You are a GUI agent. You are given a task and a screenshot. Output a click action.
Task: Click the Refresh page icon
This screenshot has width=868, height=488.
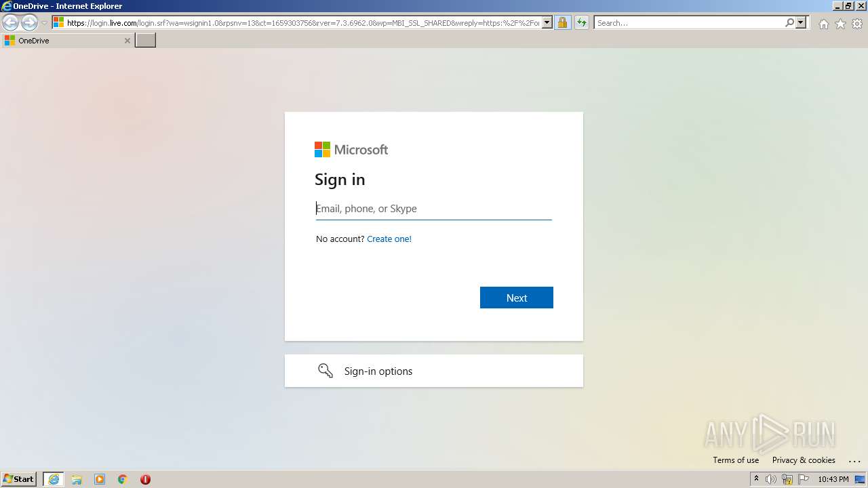pos(581,23)
